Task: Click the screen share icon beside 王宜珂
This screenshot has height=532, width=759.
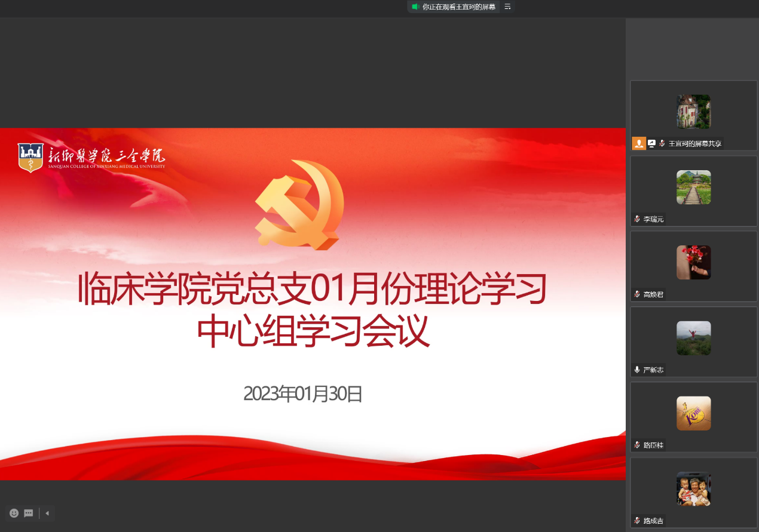Action: pos(651,143)
